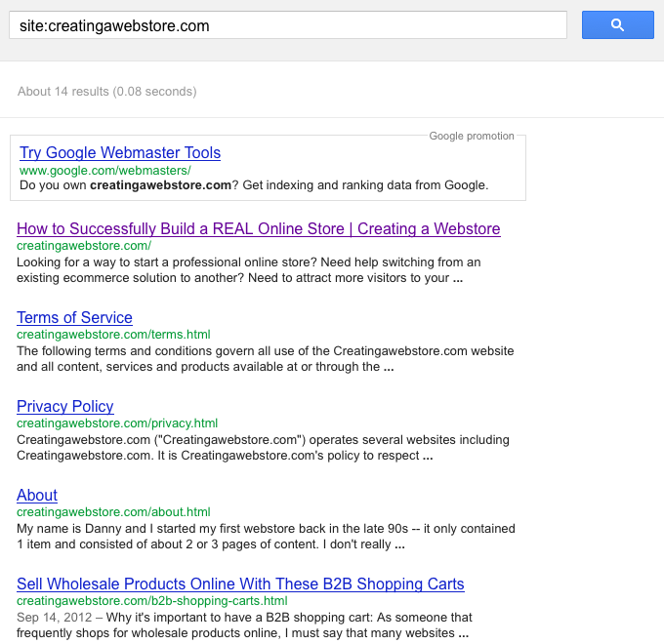Click the blue magnifier search button
The height and width of the screenshot is (644, 664).
point(617,25)
